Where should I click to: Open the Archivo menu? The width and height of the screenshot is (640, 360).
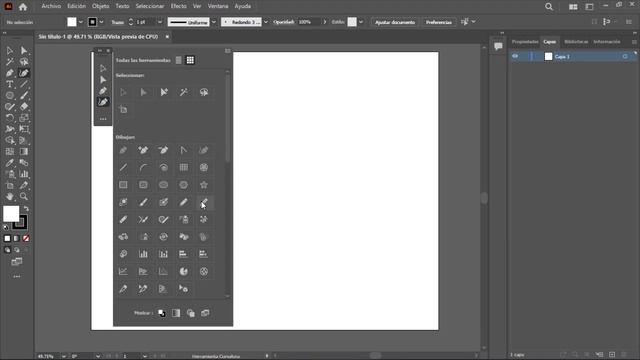click(x=51, y=6)
